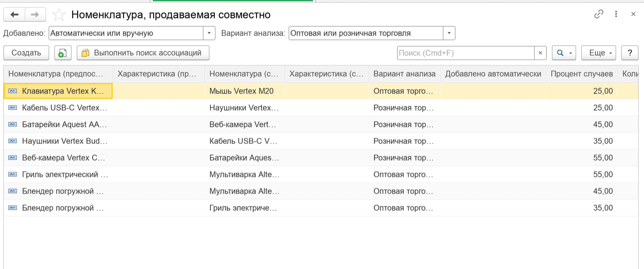Click the Создать button
The width and height of the screenshot is (644, 269).
point(26,53)
